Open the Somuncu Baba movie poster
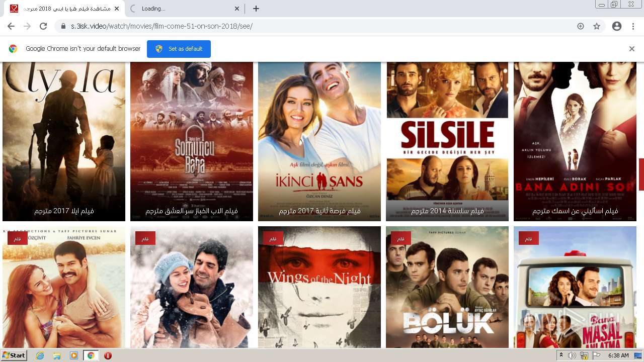 [x=192, y=141]
